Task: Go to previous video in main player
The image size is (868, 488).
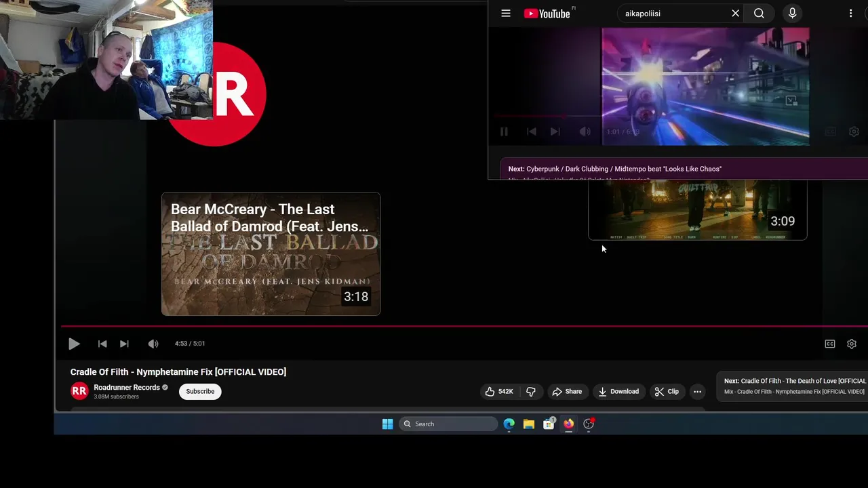Action: pyautogui.click(x=102, y=344)
